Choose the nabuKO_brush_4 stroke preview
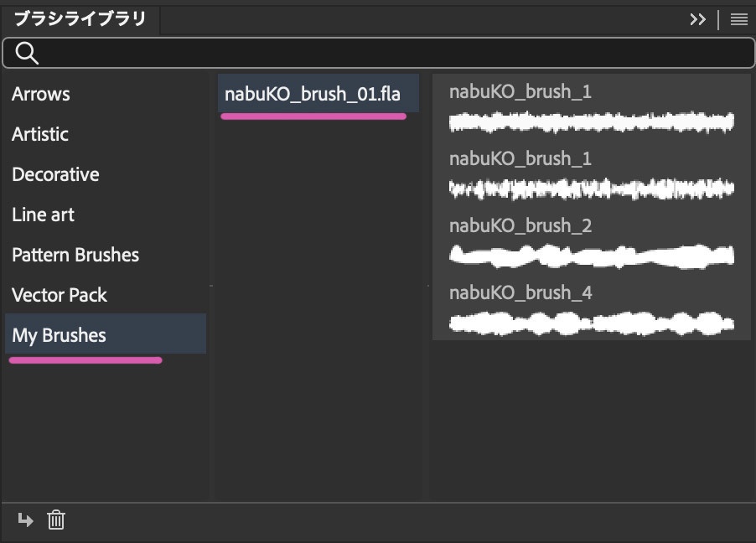 tap(591, 323)
